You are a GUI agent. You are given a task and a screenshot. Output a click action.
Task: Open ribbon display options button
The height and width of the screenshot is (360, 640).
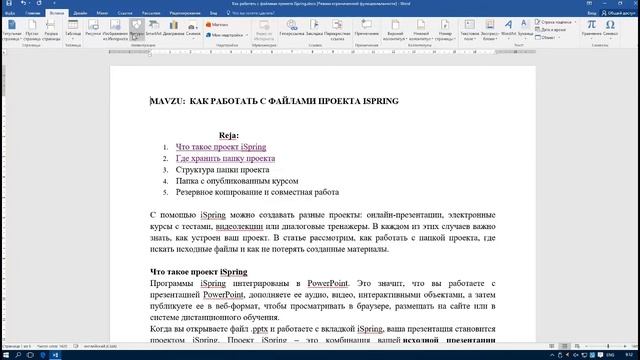click(589, 3)
